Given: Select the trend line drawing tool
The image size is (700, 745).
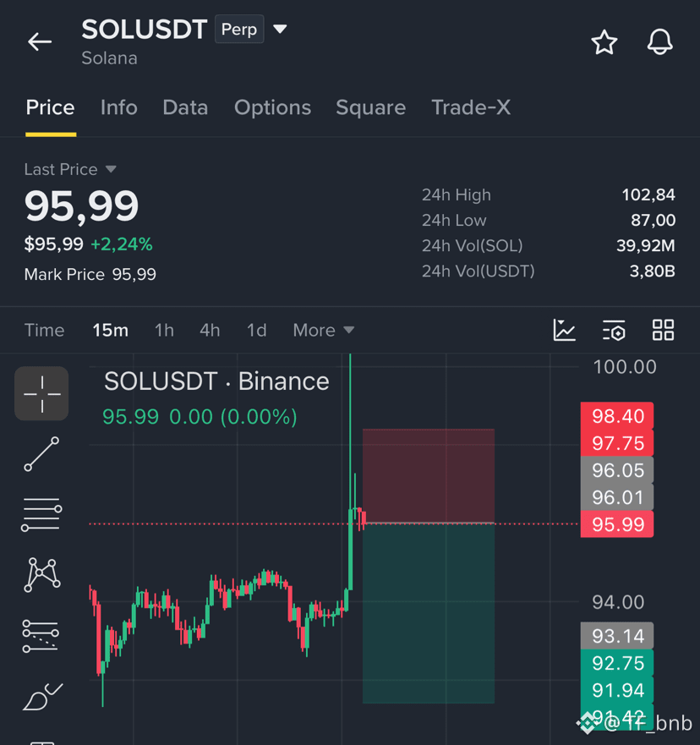Looking at the screenshot, I should [x=41, y=454].
